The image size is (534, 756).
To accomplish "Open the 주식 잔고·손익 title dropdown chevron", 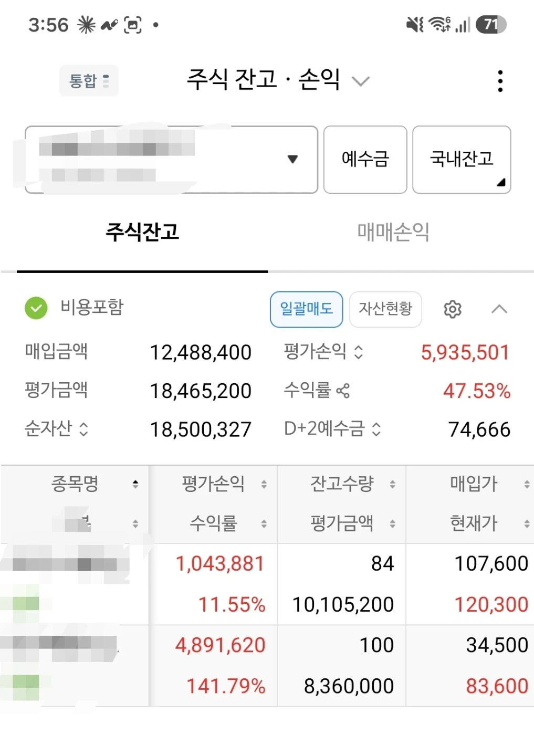I will [361, 81].
